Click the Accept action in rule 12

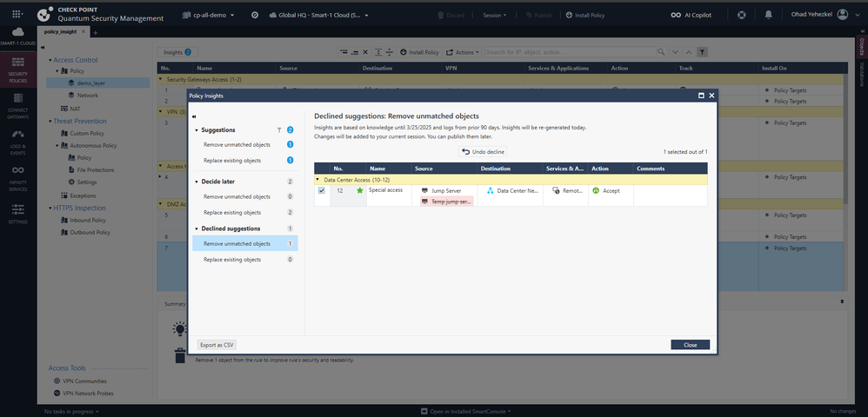(606, 191)
